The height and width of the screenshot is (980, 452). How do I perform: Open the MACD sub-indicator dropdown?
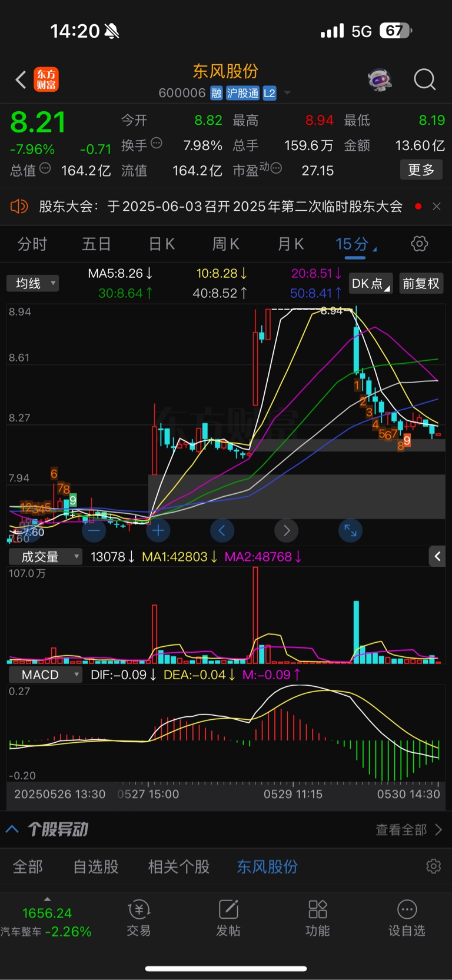tap(45, 675)
